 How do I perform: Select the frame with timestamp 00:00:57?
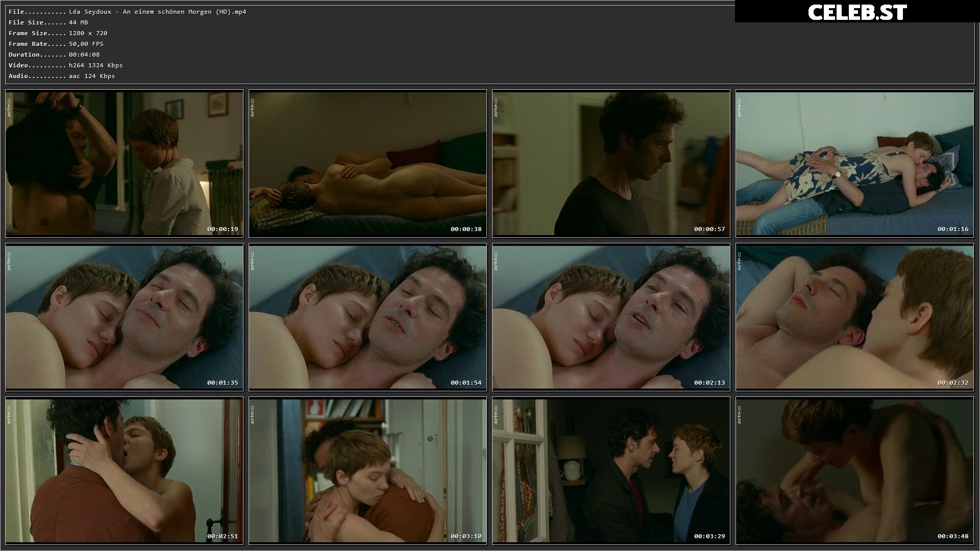611,164
